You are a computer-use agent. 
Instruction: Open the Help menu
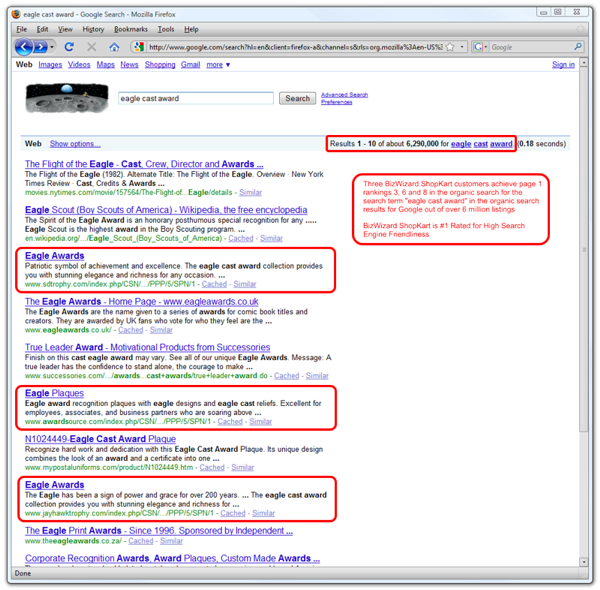[x=191, y=29]
